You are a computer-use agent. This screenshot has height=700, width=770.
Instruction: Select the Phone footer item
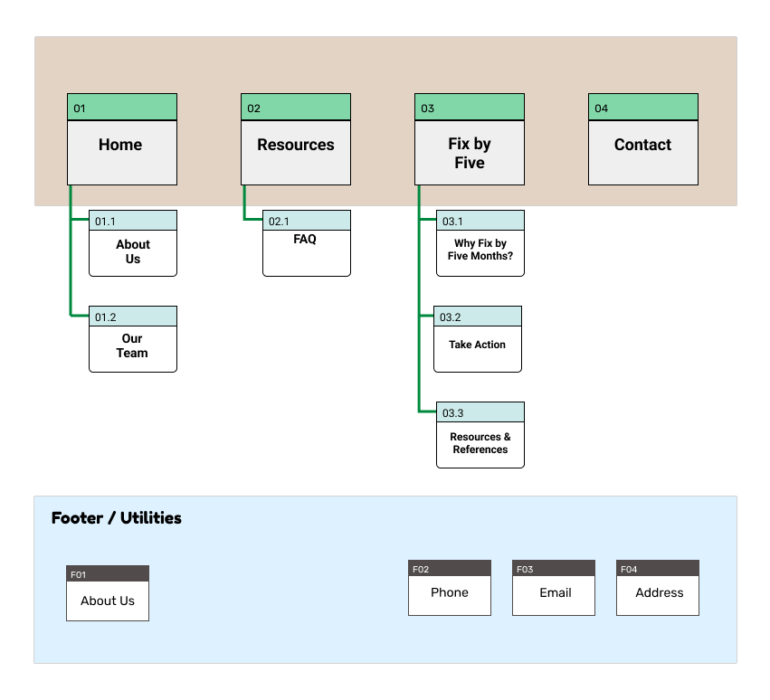[450, 588]
